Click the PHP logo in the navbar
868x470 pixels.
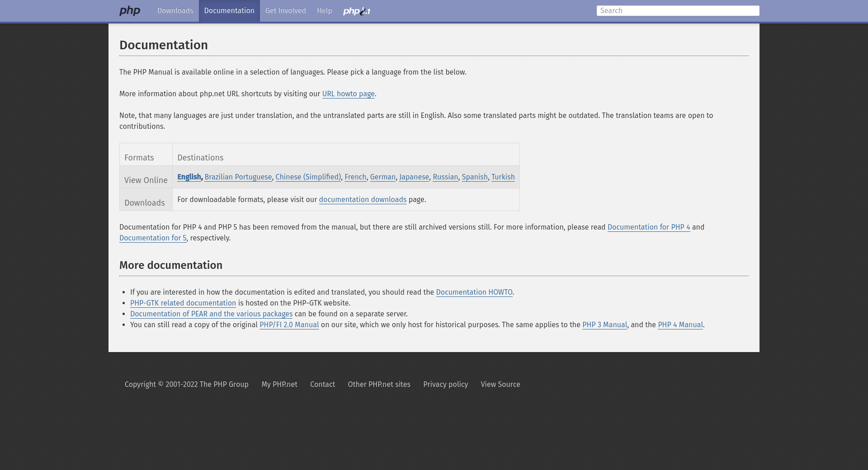point(130,11)
